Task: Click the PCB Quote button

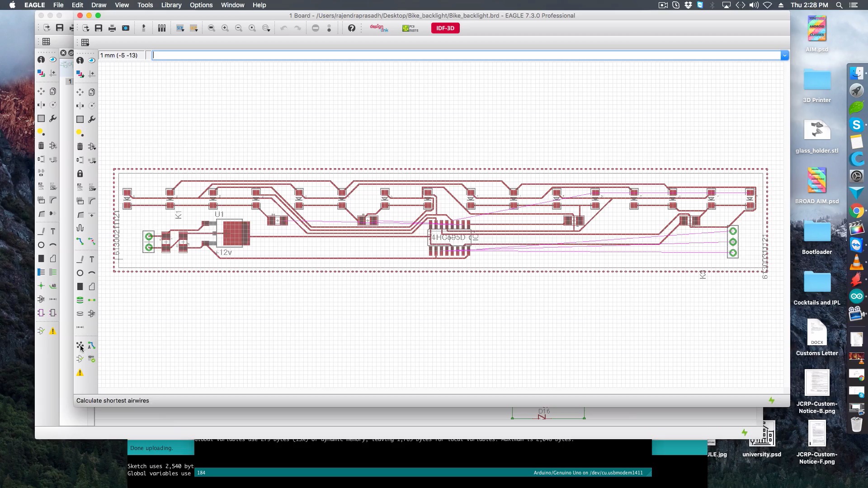Action: point(410,28)
